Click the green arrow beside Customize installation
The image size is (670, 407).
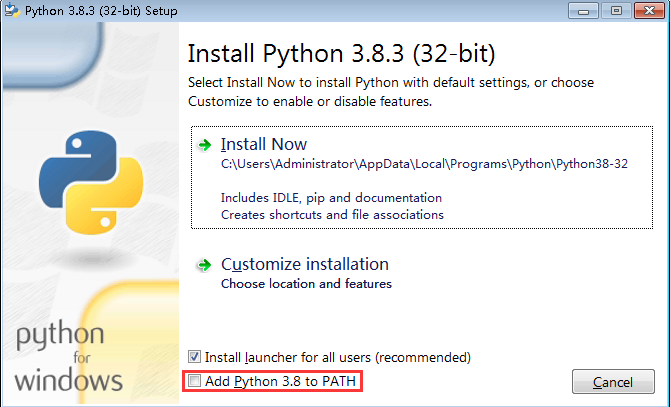[x=205, y=265]
